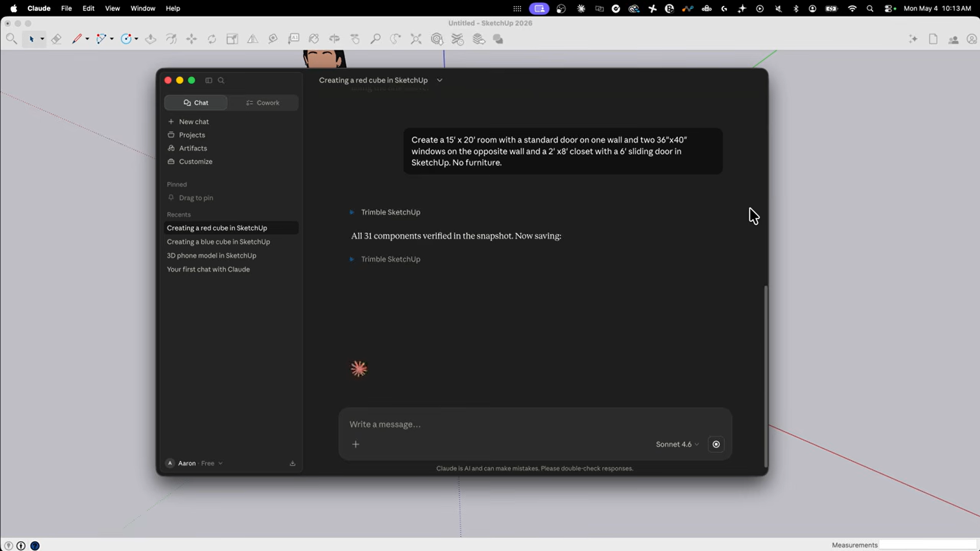980x551 pixels.
Task: Choose the Arc tool
Action: pyautogui.click(x=102, y=39)
